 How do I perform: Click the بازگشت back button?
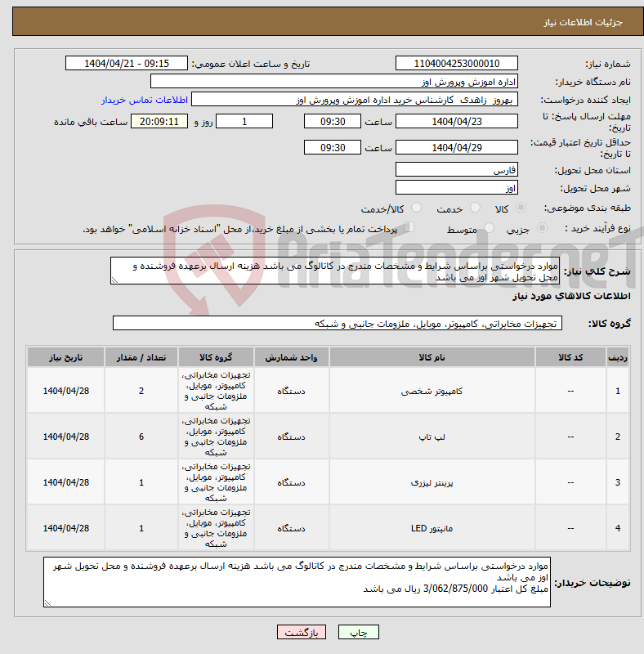301,632
